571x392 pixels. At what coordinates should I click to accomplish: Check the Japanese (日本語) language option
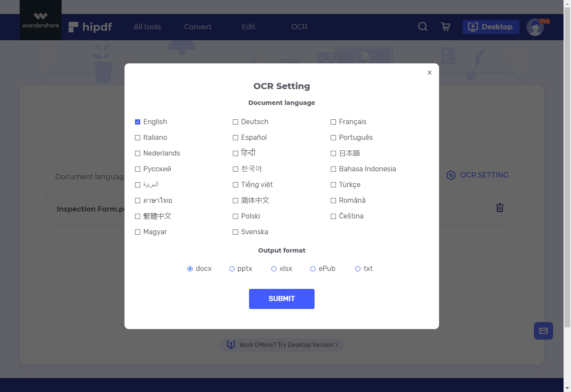click(x=333, y=153)
